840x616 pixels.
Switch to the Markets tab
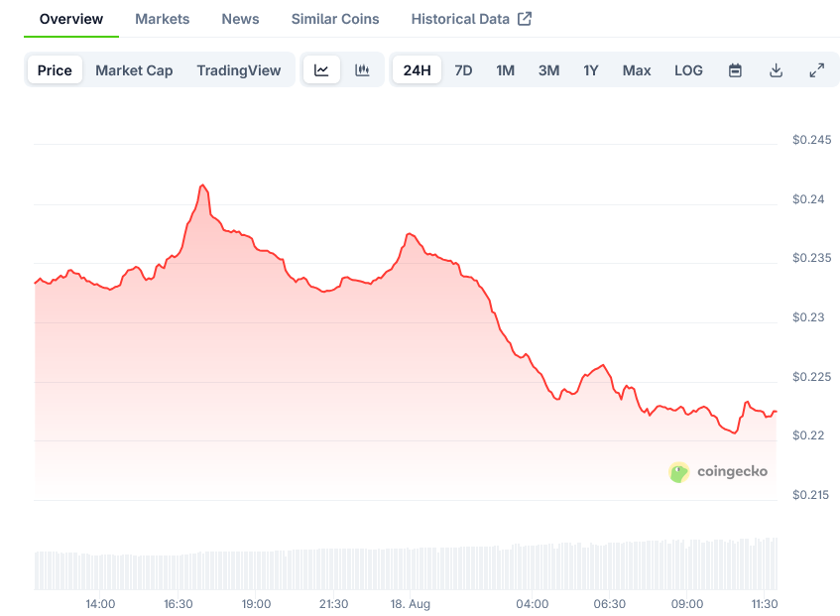(163, 19)
